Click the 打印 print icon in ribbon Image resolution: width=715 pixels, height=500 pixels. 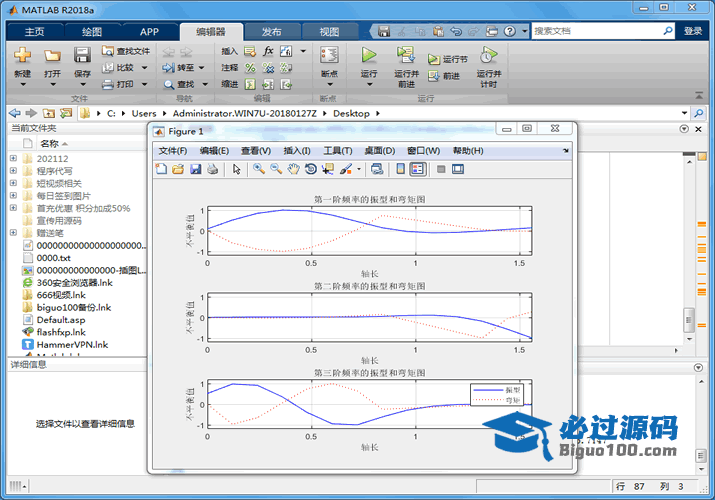pyautogui.click(x=108, y=84)
